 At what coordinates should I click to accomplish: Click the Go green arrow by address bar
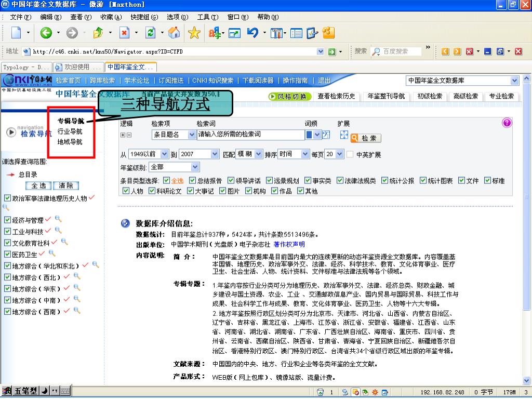point(332,51)
